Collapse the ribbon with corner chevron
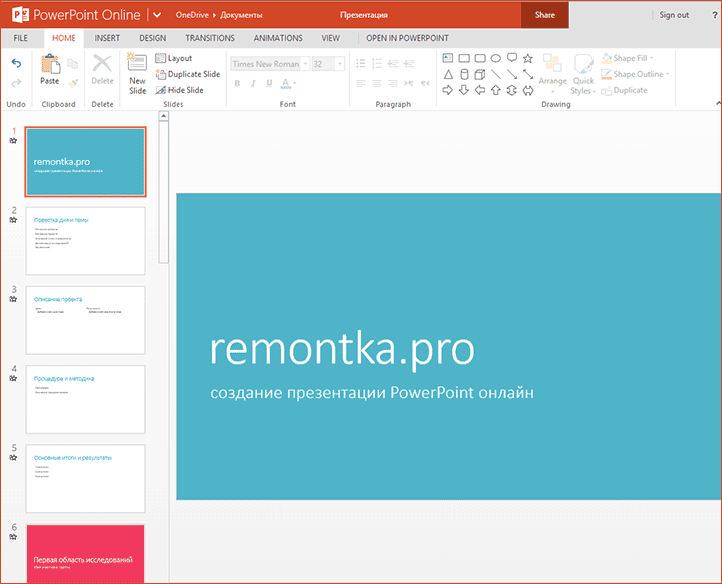722x584 pixels. tap(718, 103)
